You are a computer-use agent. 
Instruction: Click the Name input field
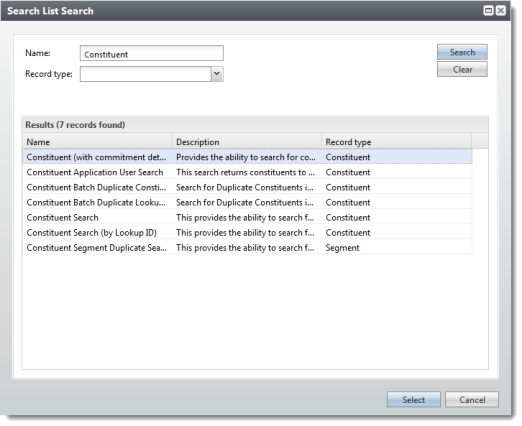152,53
